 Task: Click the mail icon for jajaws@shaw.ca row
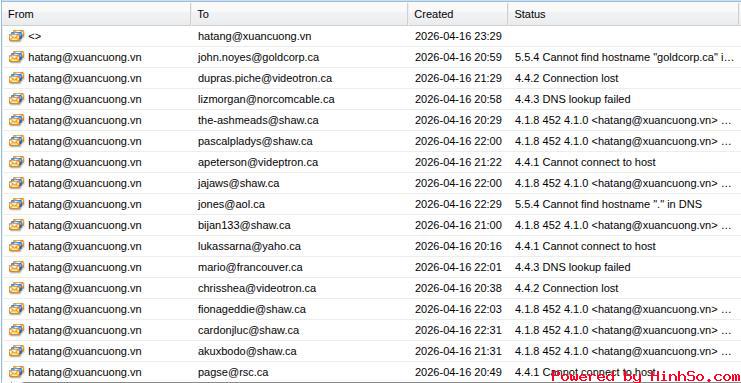click(x=16, y=183)
